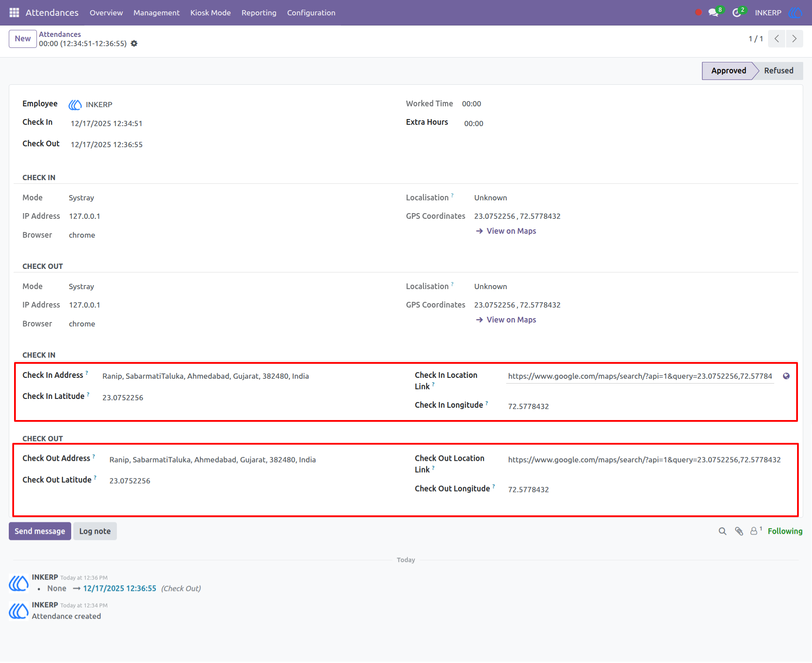
Task: Open the Kiosk Mode menu
Action: 210,13
